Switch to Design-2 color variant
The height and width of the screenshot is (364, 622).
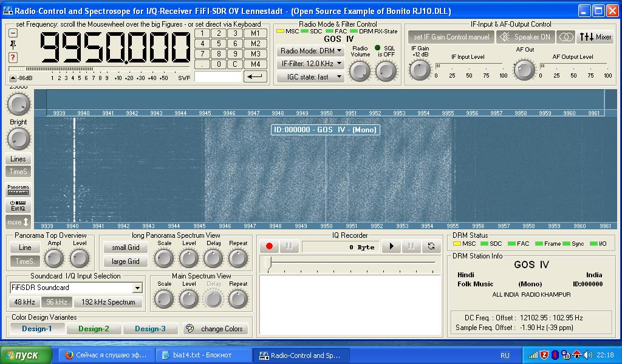(94, 328)
